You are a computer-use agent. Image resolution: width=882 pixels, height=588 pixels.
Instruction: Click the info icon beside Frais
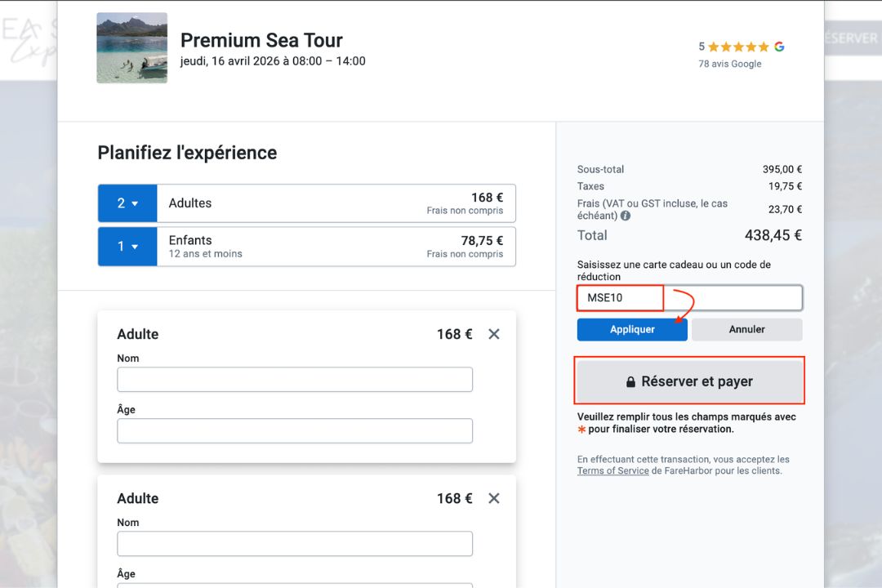pyautogui.click(x=626, y=216)
